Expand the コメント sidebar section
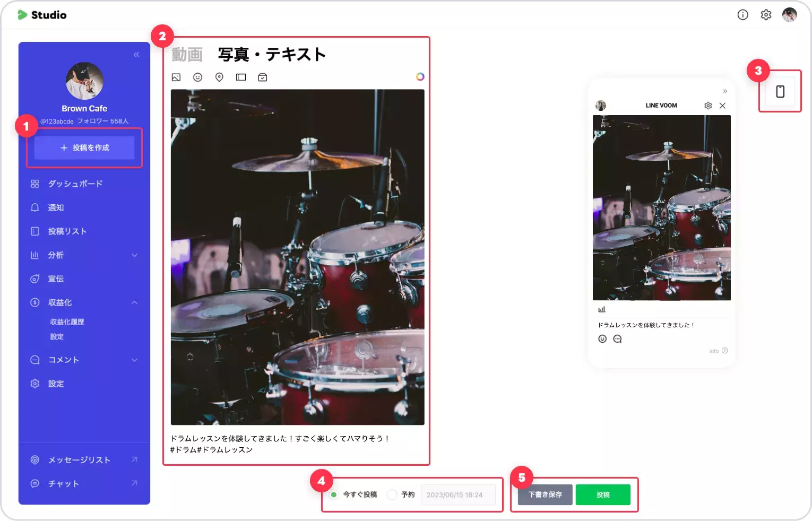812x521 pixels. [134, 360]
